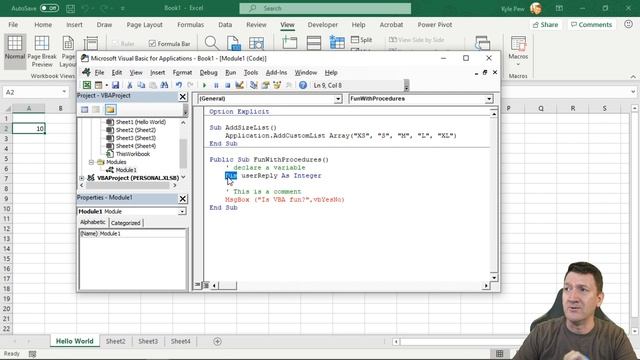Image resolution: width=640 pixels, height=360 pixels.
Task: Click the Redo arrow in VBA toolbar
Action: (x=190, y=85)
